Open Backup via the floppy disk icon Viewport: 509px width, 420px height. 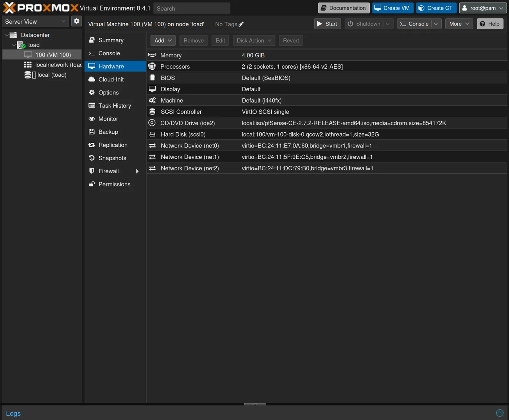point(92,132)
